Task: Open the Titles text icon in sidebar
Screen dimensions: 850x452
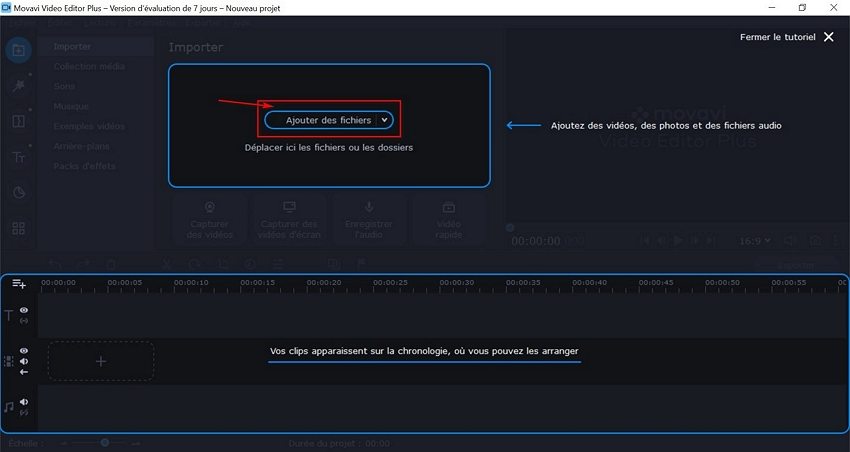Action: point(18,157)
